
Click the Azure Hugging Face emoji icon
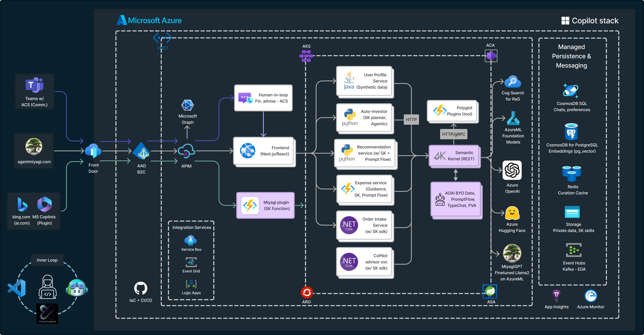pyautogui.click(x=512, y=213)
